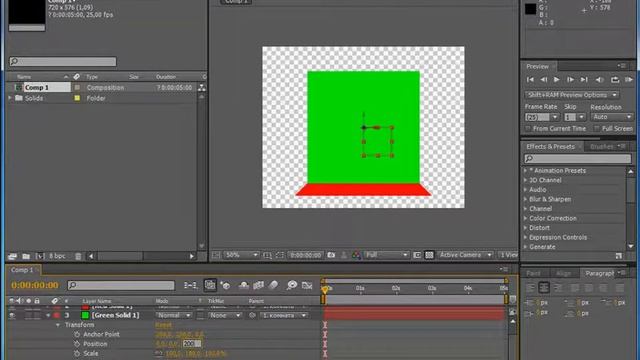Open Green Solid 1 Normal mode dropdown
Viewport: 640px width, 360px height.
(173, 316)
